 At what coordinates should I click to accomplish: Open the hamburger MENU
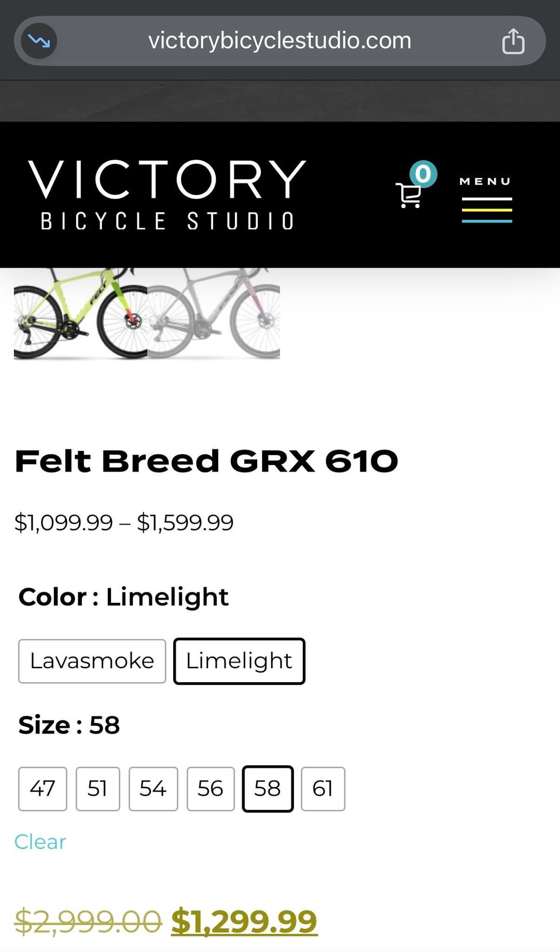[486, 200]
